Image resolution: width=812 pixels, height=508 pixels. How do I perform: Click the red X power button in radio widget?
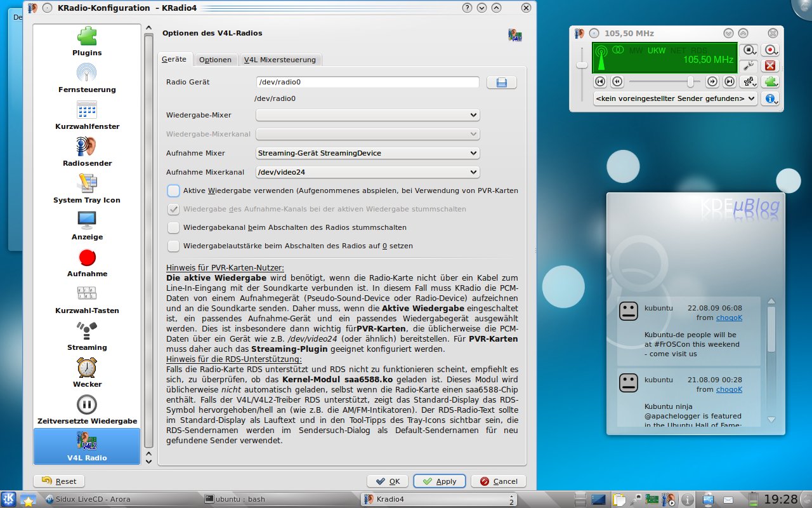[771, 65]
